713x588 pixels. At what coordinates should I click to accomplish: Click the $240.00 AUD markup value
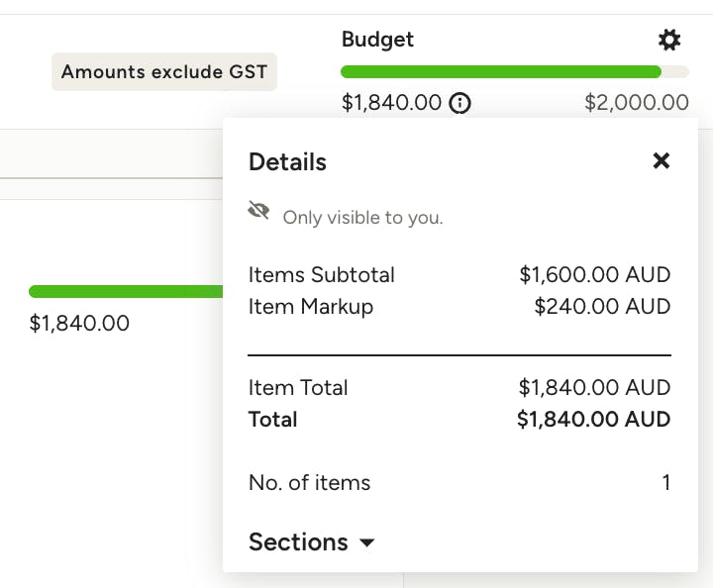coord(602,307)
